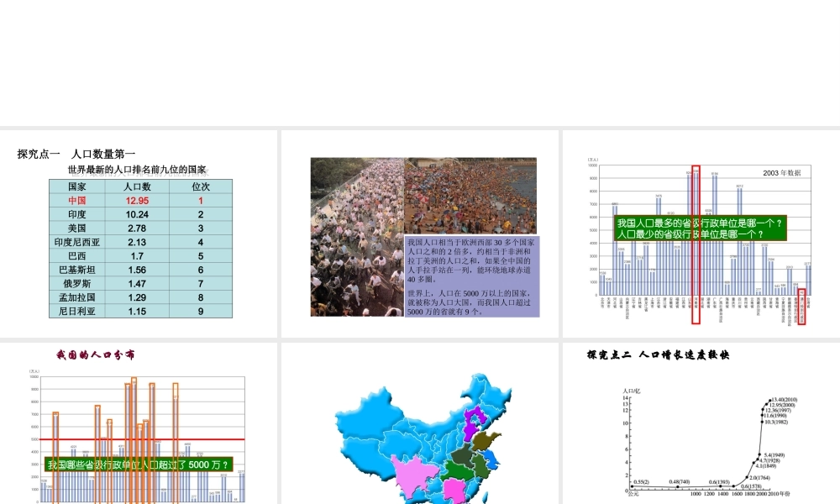Click the 人口/亿 axis label
Image resolution: width=840 pixels, height=504 pixels.
(632, 391)
